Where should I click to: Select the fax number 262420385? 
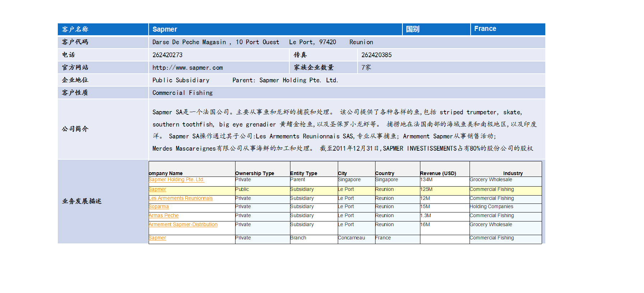coord(377,55)
